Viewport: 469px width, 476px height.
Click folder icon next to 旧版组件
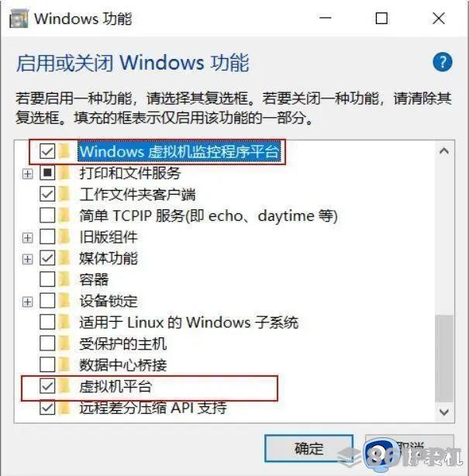[x=64, y=236]
